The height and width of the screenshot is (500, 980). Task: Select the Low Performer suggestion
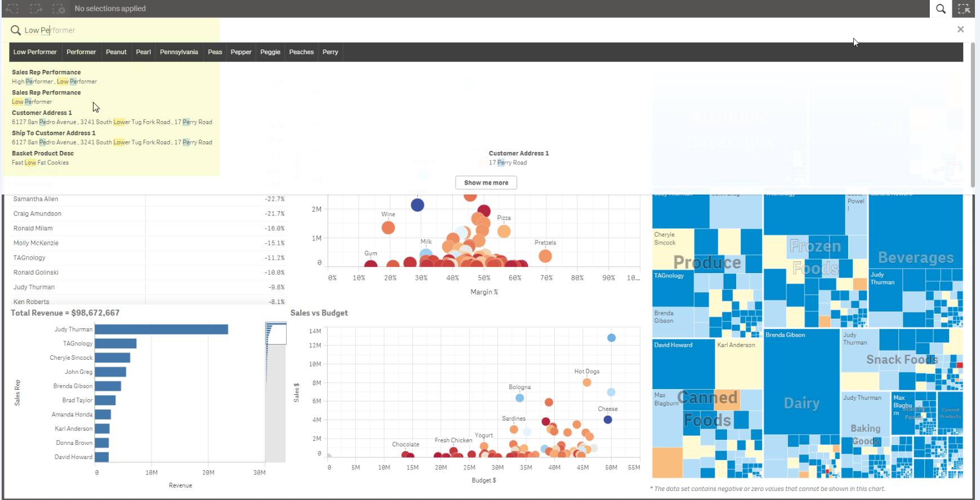35,52
